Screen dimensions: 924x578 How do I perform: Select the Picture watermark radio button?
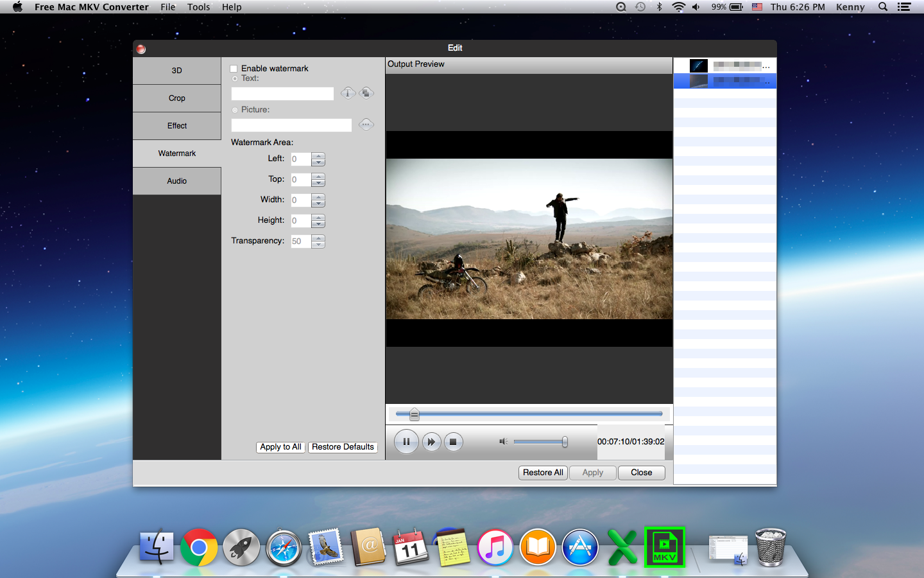click(235, 110)
